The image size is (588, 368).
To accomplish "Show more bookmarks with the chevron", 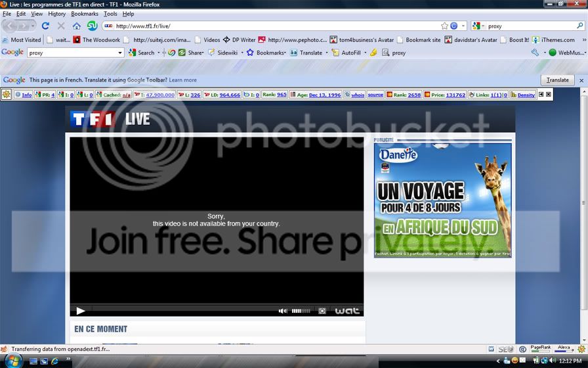I will click(584, 40).
